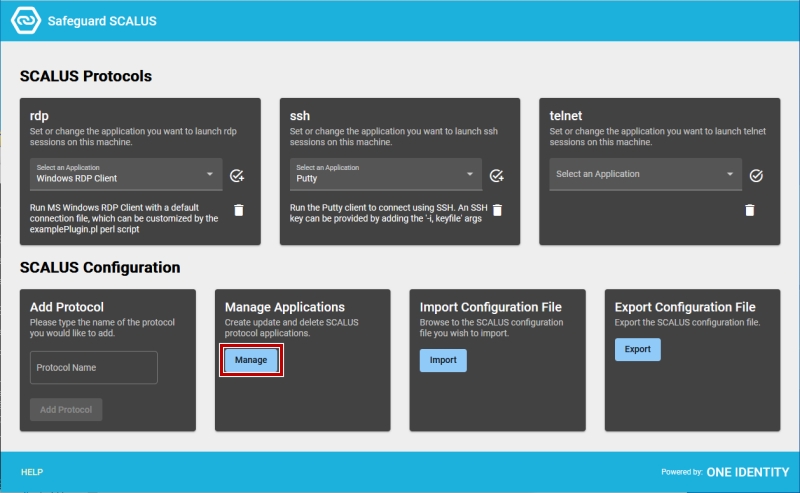This screenshot has width=800, height=493.
Task: Click the rdp dropdown arrow
Action: pyautogui.click(x=210, y=174)
